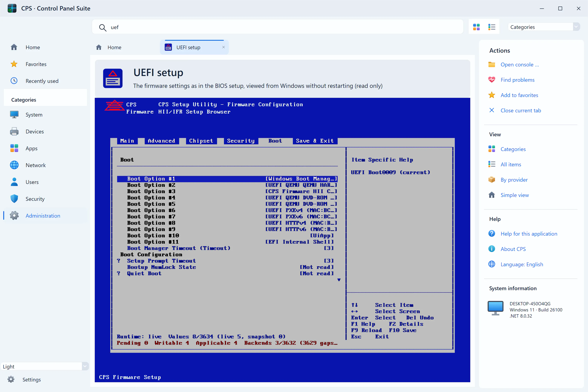The height and width of the screenshot is (392, 588).
Task: Select Boot Option #3 CPS Firmware row
Action: click(x=227, y=191)
